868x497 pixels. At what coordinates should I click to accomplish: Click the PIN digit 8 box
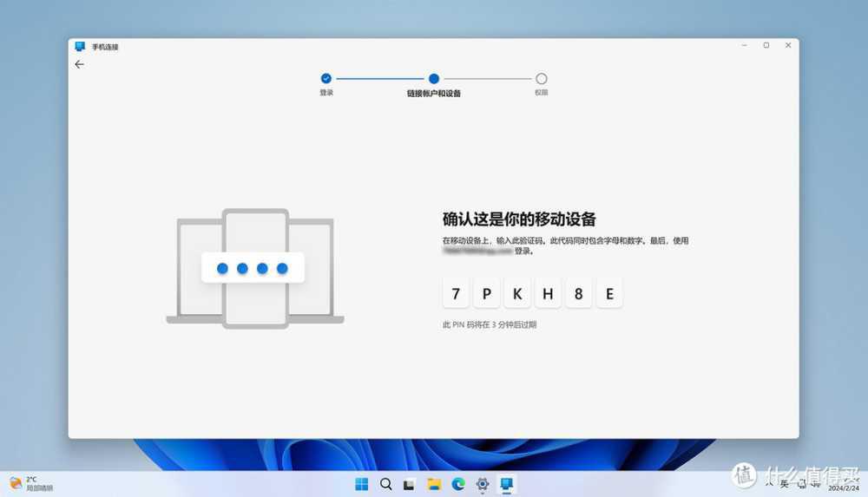pyautogui.click(x=578, y=293)
